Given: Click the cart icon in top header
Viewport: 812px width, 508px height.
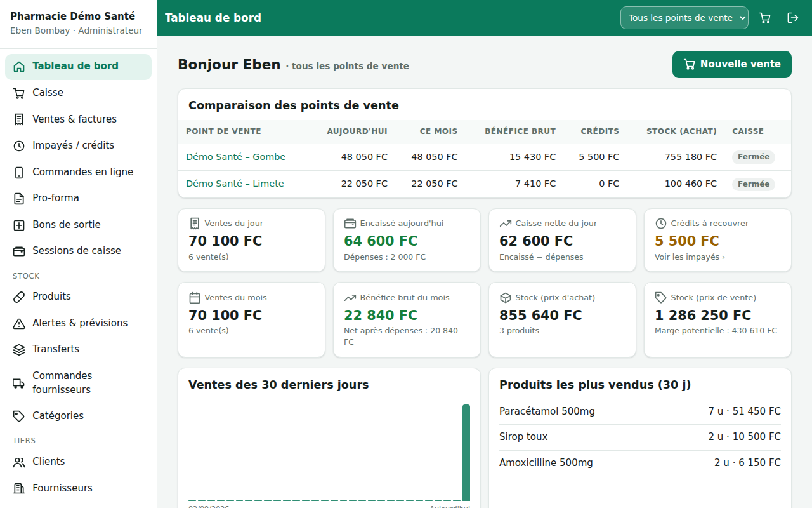Looking at the screenshot, I should 765,18.
